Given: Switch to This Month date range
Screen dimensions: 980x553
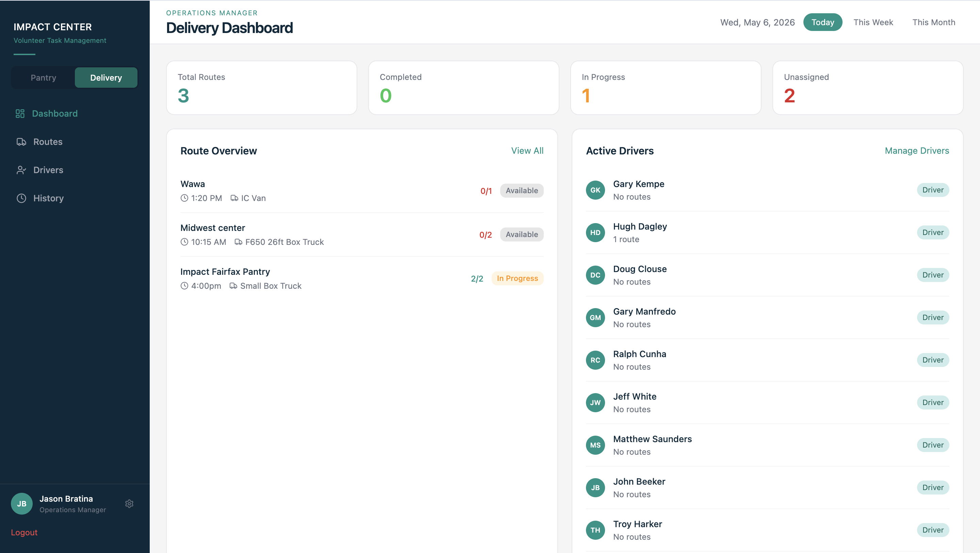Looking at the screenshot, I should (x=934, y=22).
